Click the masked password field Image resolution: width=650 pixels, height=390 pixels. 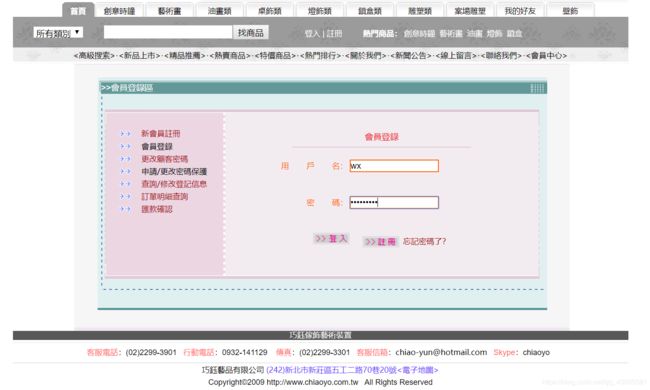pyautogui.click(x=394, y=202)
